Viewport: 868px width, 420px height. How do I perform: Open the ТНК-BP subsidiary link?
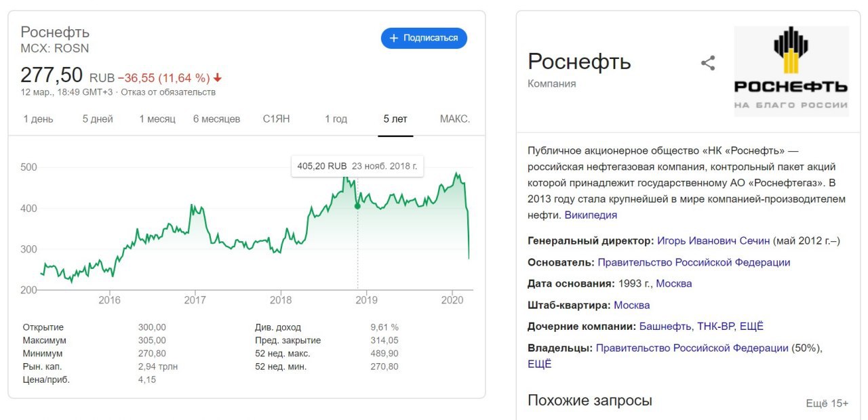(x=716, y=327)
